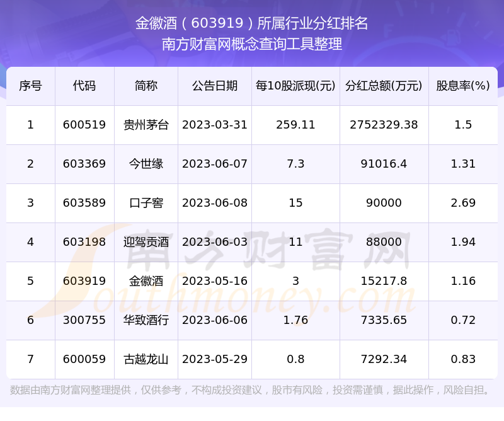This screenshot has height=421, width=504.
Task: Click date 2023-06-03
Action: pos(215,242)
